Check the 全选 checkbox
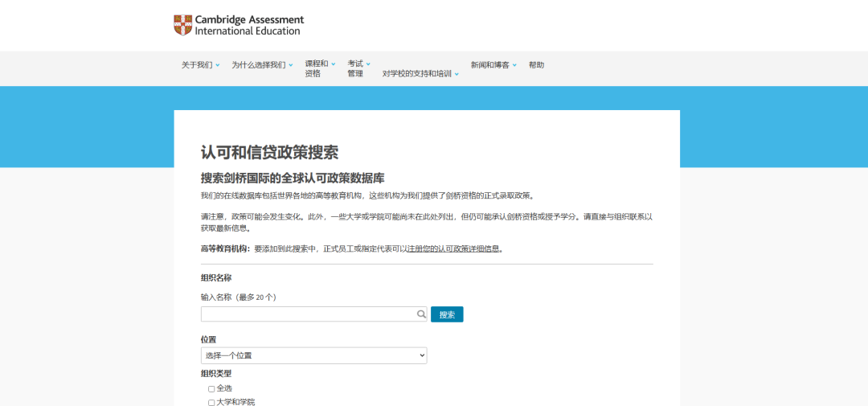The image size is (868, 406). tap(211, 389)
